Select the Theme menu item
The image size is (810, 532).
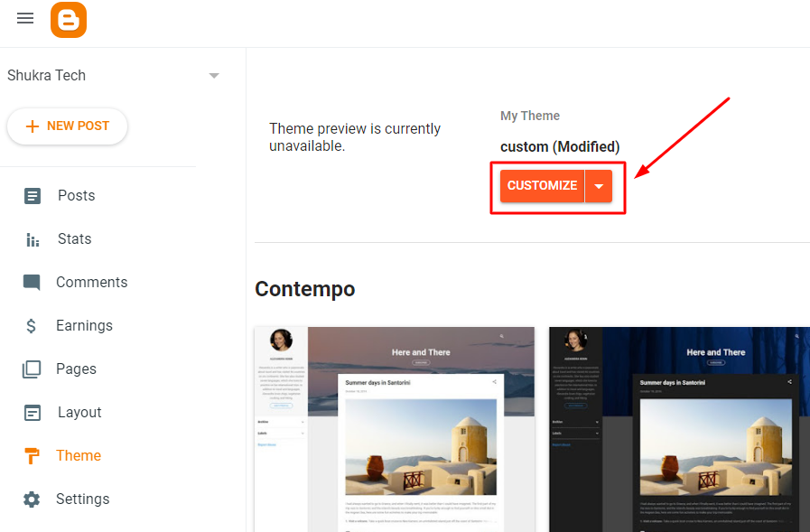point(79,456)
